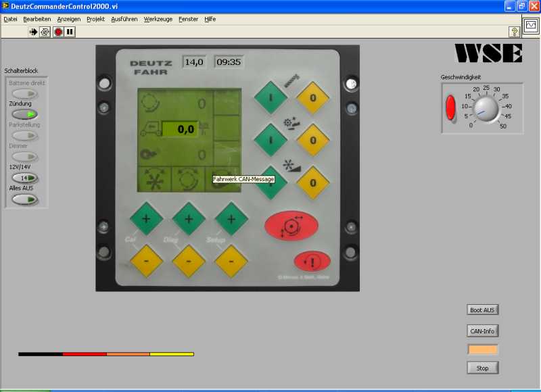Toggle the Zündung ignition switch
Image resolution: width=541 pixels, height=392 pixels.
tap(25, 114)
